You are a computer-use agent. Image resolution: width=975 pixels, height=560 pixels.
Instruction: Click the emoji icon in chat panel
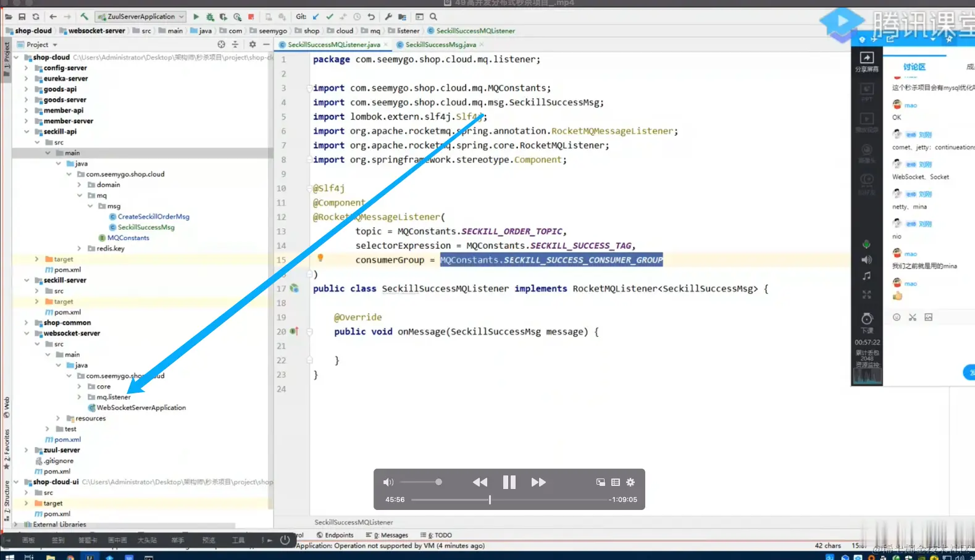pos(897,317)
